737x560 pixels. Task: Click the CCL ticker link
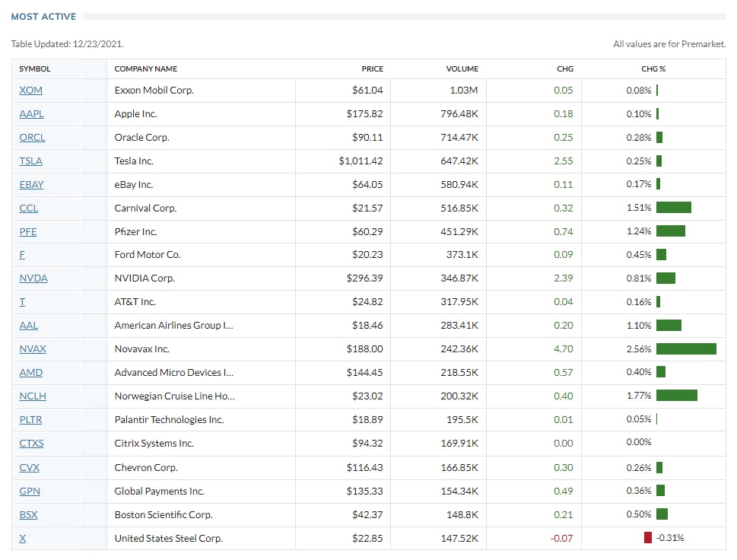pyautogui.click(x=28, y=208)
